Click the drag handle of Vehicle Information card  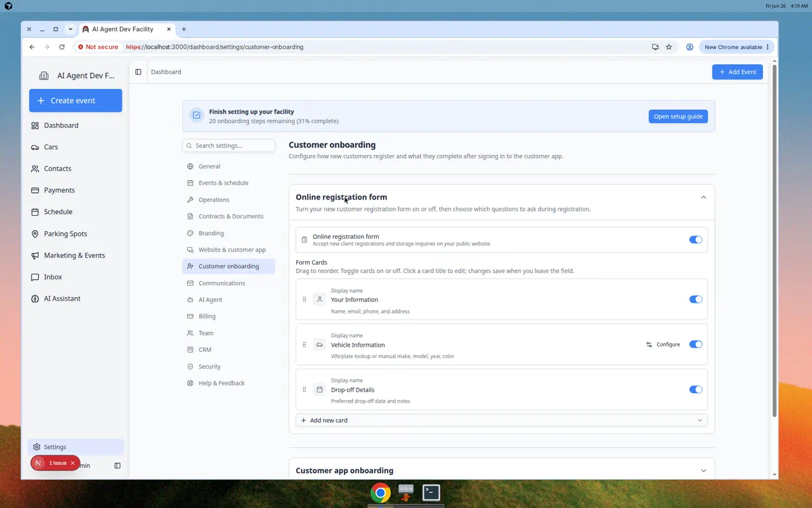coord(304,344)
